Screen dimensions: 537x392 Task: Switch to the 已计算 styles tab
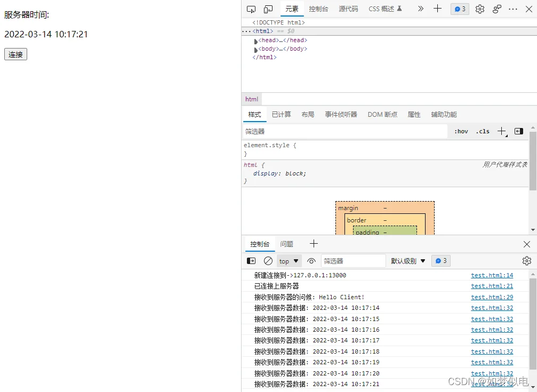(x=281, y=114)
